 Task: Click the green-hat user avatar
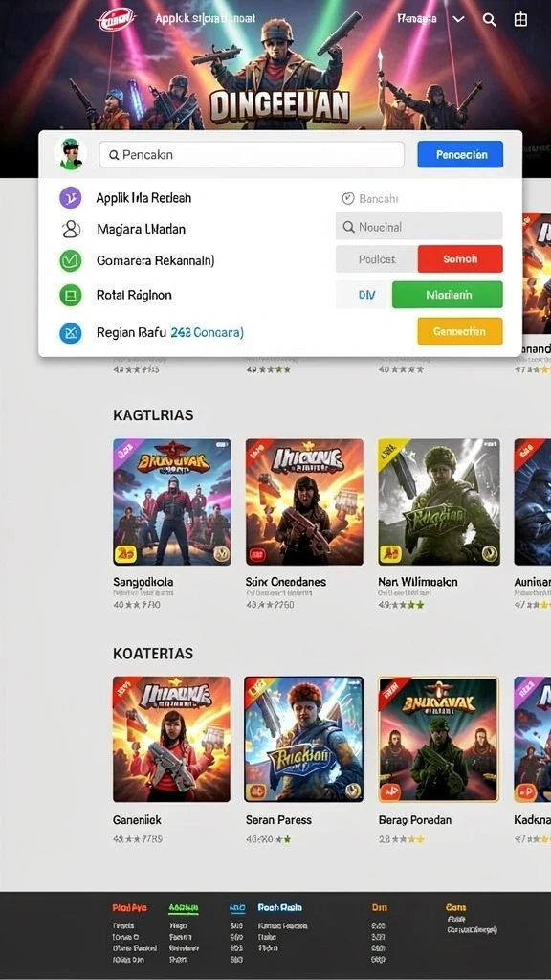coord(70,154)
